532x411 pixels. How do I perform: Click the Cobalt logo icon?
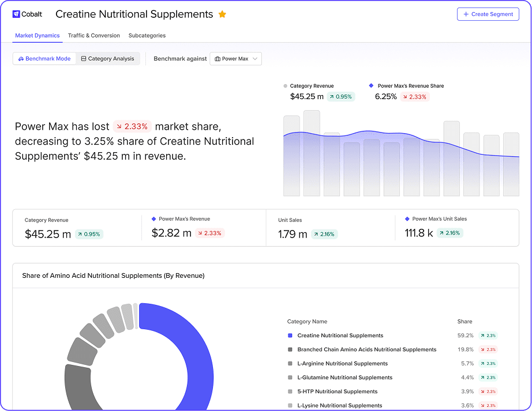click(16, 14)
